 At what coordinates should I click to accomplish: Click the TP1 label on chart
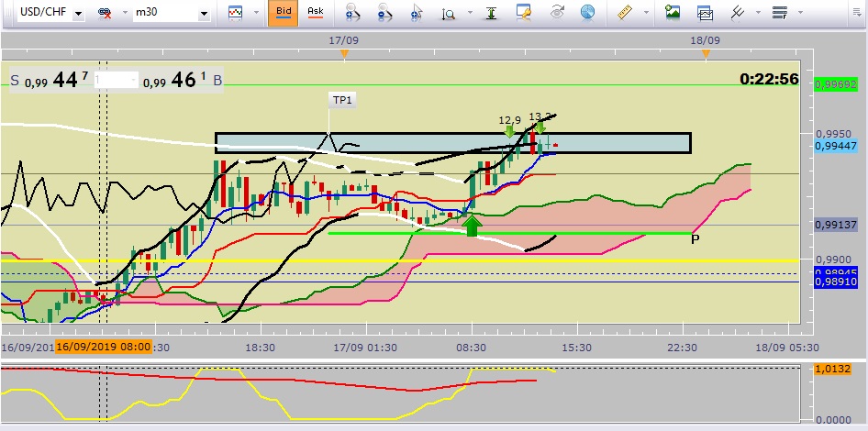click(342, 100)
